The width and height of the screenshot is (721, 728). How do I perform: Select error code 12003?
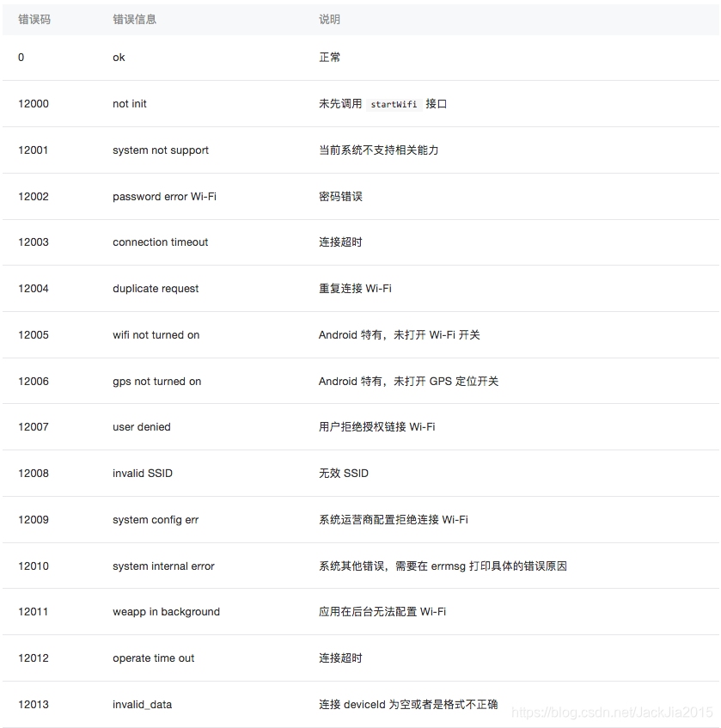coord(34,242)
